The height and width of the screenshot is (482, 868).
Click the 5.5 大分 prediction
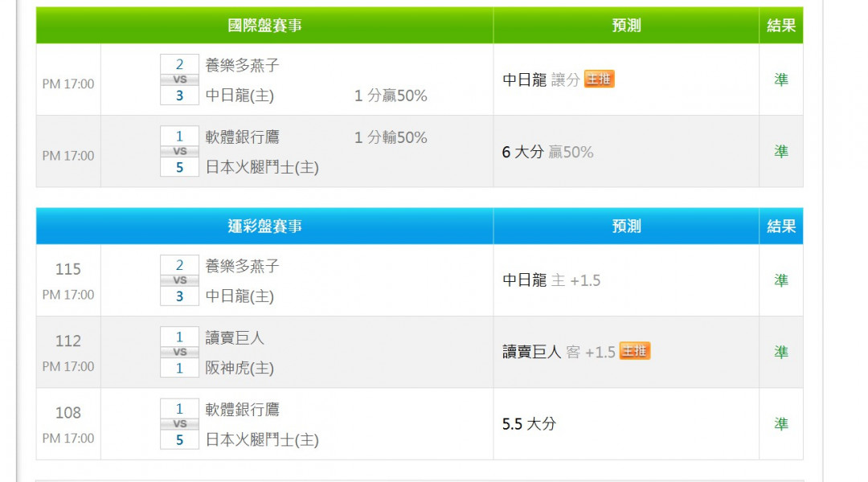(529, 424)
